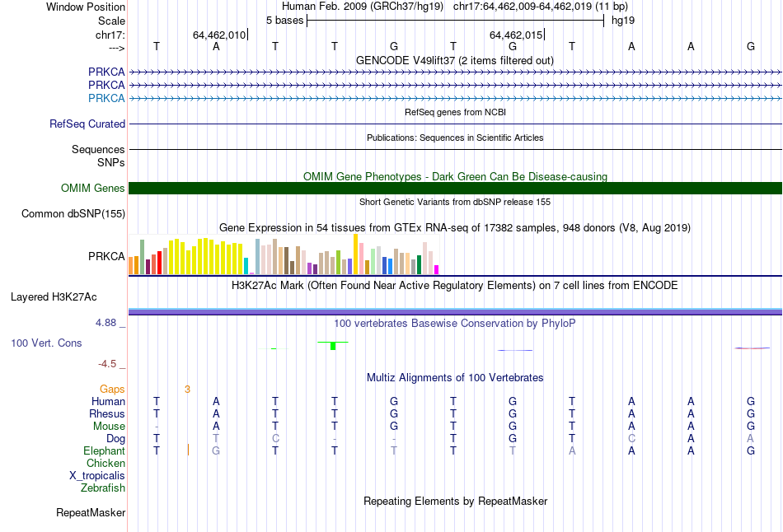Select the Human alignment row label
The height and width of the screenshot is (532, 783).
108,401
